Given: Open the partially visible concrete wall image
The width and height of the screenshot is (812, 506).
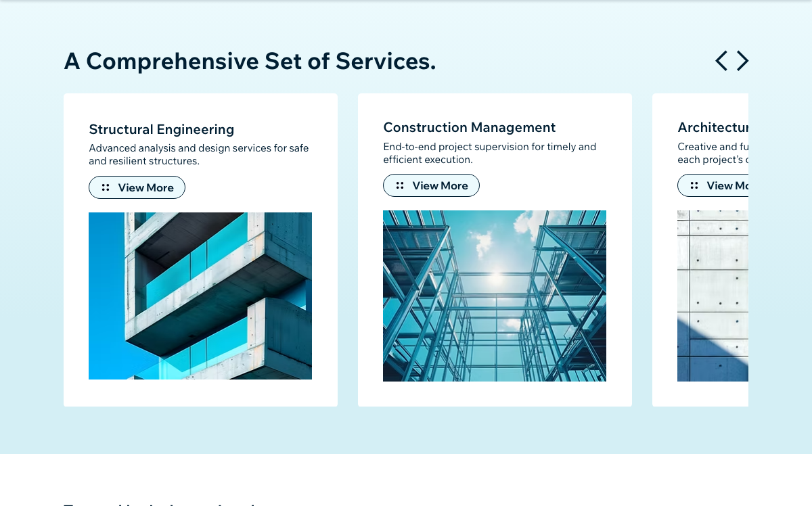Looking at the screenshot, I should (713, 296).
